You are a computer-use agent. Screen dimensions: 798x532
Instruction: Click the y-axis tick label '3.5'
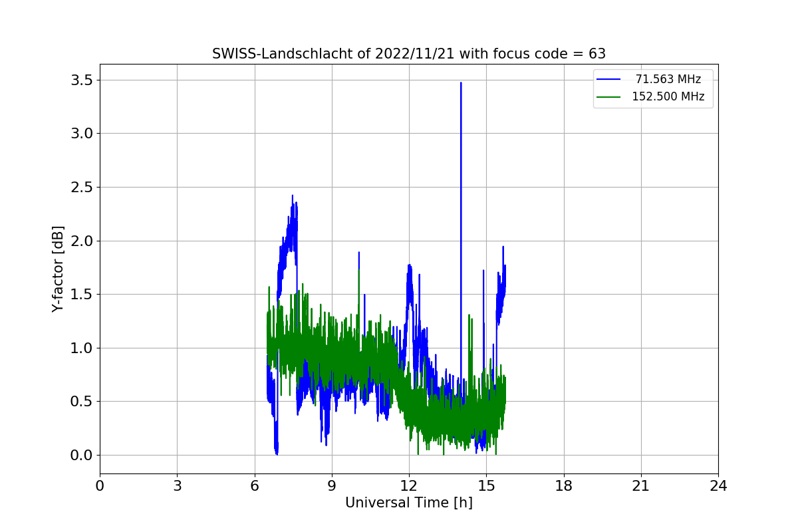82,80
